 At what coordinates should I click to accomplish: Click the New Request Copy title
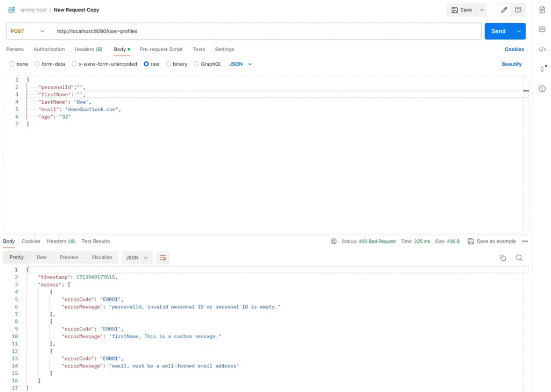(76, 10)
